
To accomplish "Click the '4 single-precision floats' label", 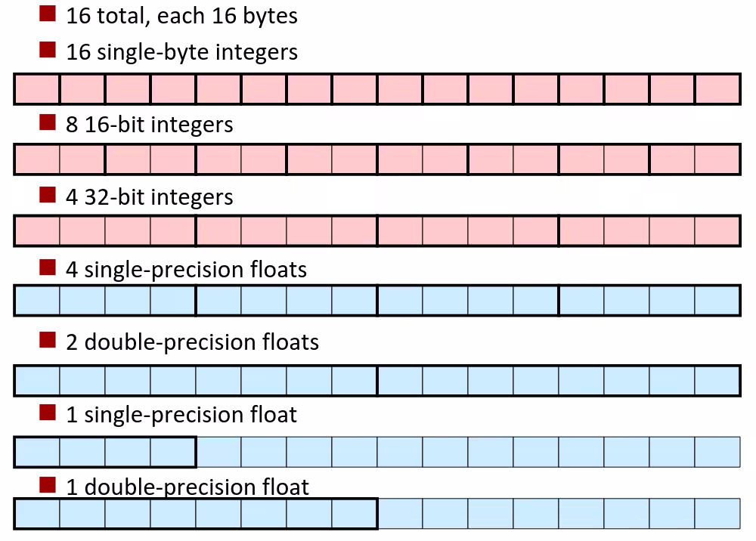I will click(186, 270).
